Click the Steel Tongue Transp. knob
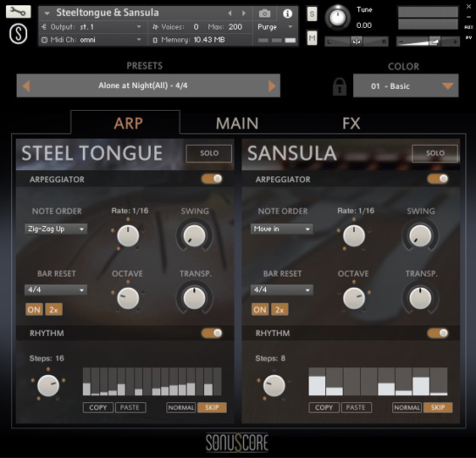476x458 pixels. click(x=194, y=298)
